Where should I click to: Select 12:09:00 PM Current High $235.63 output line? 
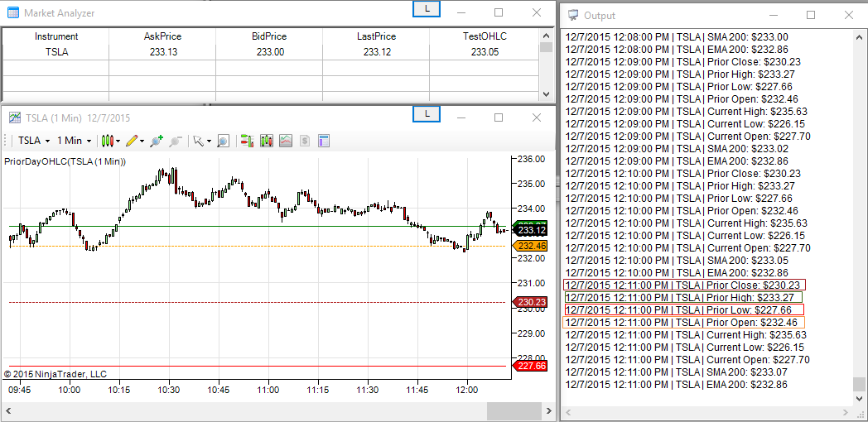click(x=686, y=111)
